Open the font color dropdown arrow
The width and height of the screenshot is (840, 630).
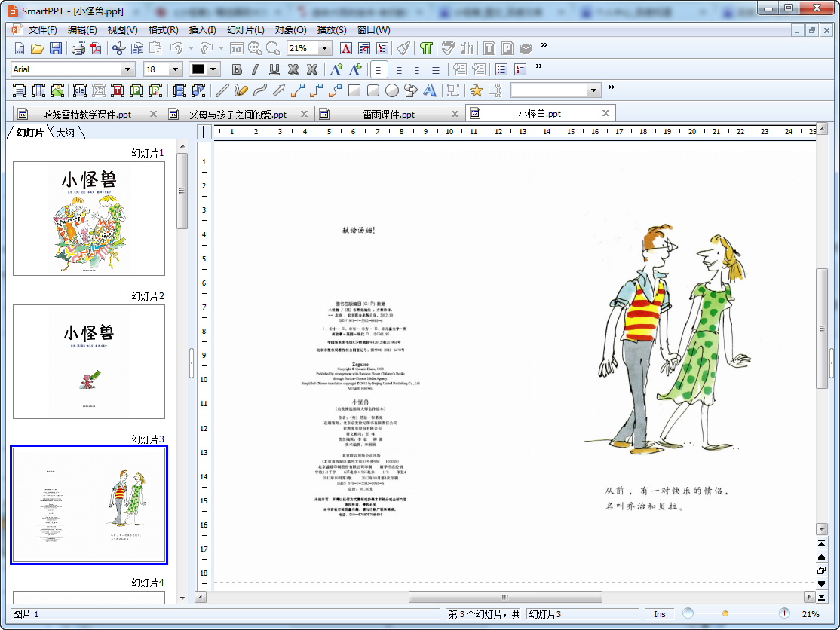(213, 69)
